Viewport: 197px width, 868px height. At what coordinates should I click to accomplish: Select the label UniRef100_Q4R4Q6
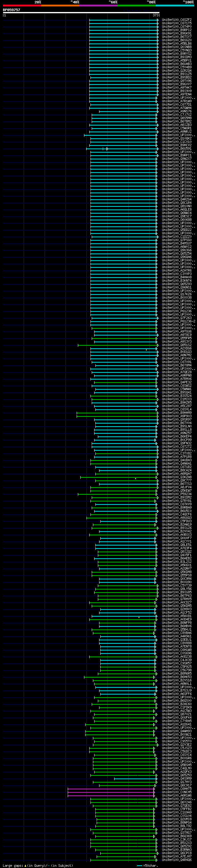pos(177,860)
